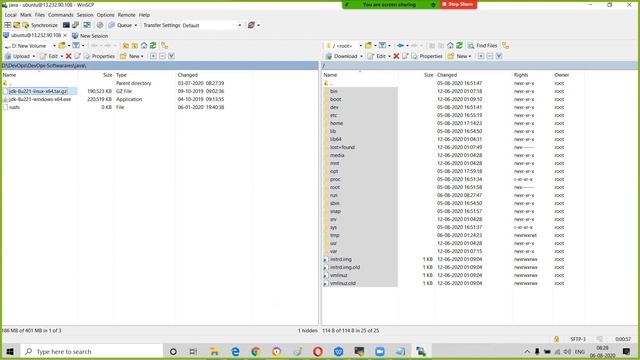Image resolution: width=640 pixels, height=360 pixels.
Task: Expand the Download dropdown arrow
Action: [361, 56]
